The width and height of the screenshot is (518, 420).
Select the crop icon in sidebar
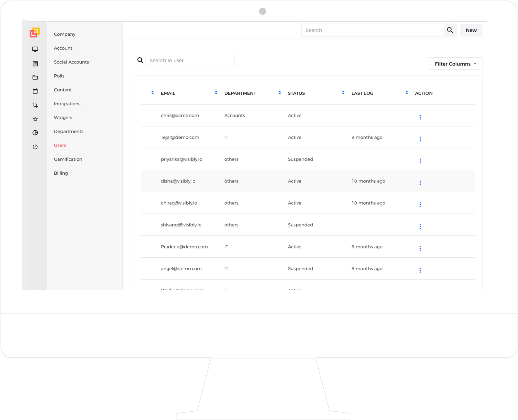[x=35, y=105]
